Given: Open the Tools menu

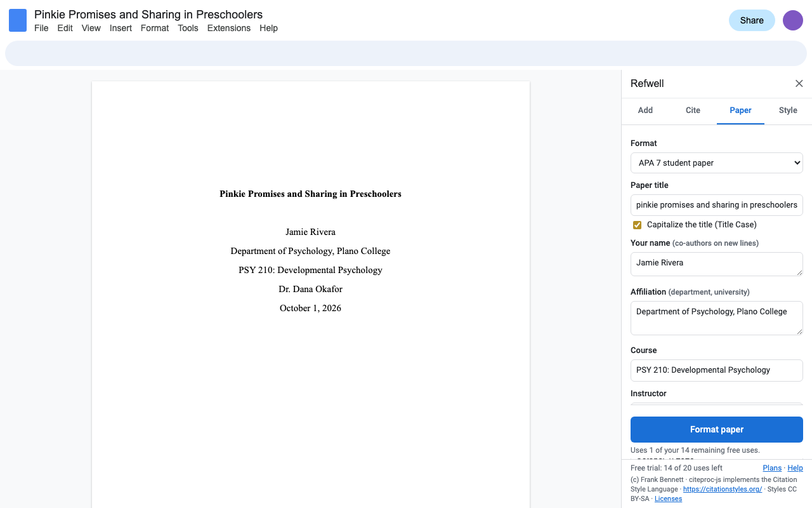Looking at the screenshot, I should (x=188, y=28).
